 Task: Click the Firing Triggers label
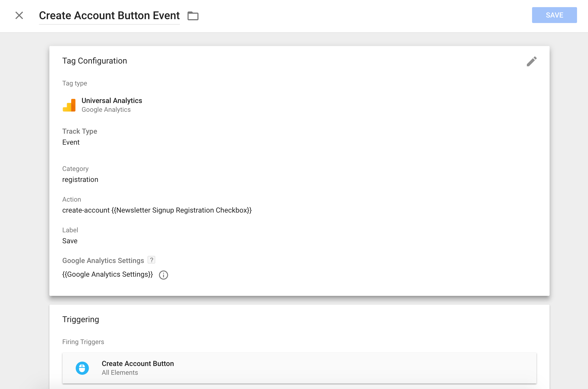(x=83, y=342)
